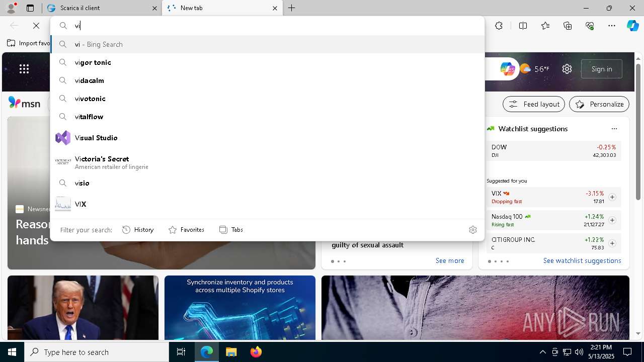Launch Firefox from the taskbar
The height and width of the screenshot is (362, 644).
click(256, 352)
